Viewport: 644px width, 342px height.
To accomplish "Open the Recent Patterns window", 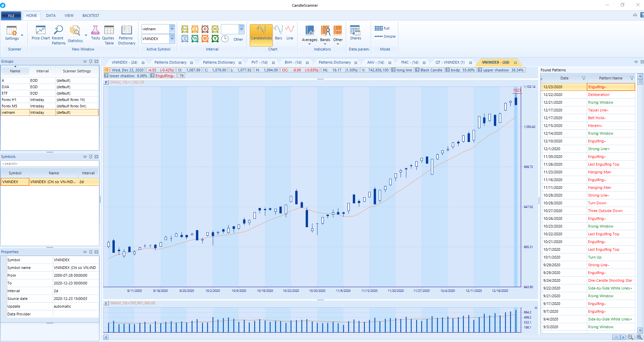I will click(x=59, y=35).
